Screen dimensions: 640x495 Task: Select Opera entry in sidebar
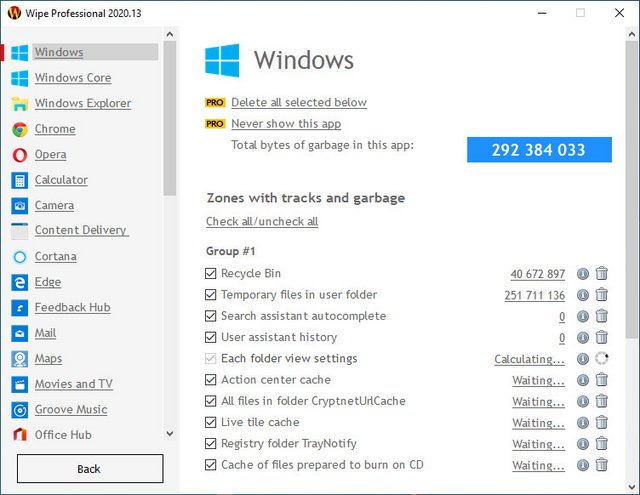[x=51, y=155]
